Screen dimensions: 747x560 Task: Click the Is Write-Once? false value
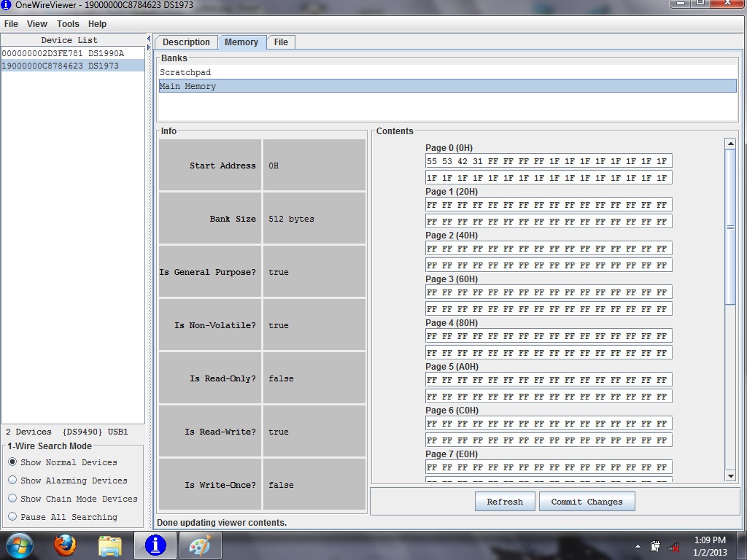tap(314, 485)
